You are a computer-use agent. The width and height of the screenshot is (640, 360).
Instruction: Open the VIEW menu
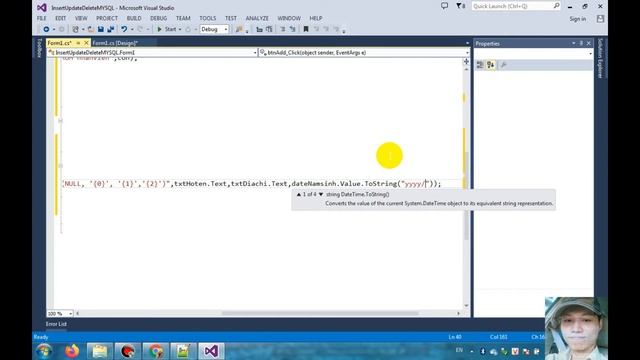pos(81,18)
